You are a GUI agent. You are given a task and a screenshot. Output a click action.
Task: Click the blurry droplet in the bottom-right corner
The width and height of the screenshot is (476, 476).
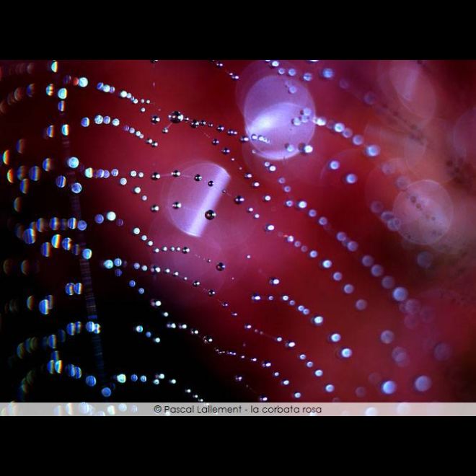pyautogui.click(x=423, y=383)
